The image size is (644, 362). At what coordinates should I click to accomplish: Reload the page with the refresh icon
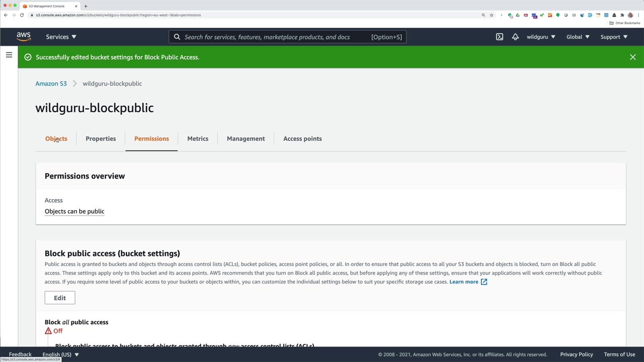click(x=22, y=15)
